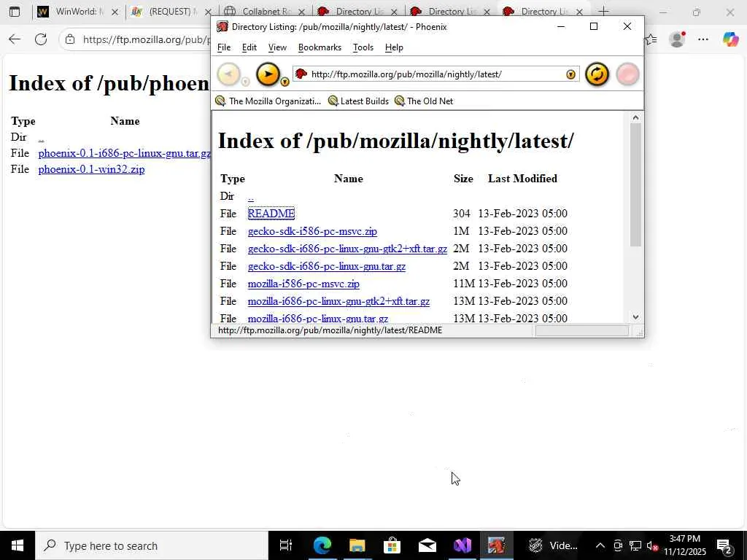
Task: Click the Phoenix Forward arrow button
Action: coord(268,74)
